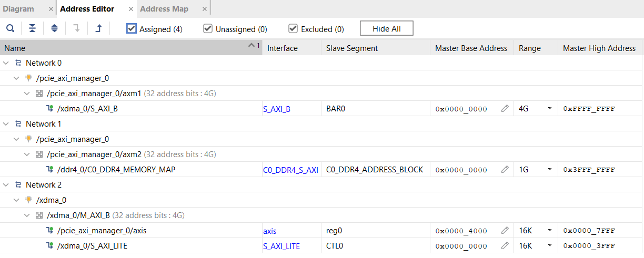644x258 pixels.
Task: Click the blue C0_DDR4_S_AXI interface link
Action: coord(290,170)
